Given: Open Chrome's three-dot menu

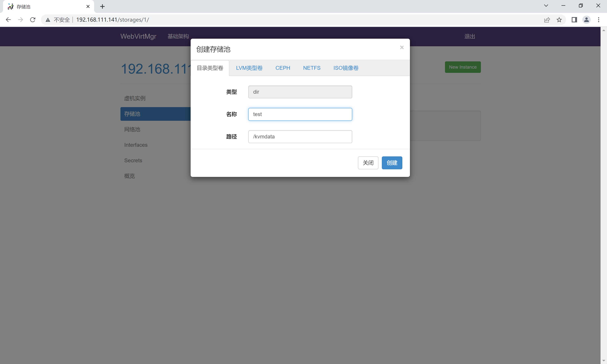Looking at the screenshot, I should [x=599, y=20].
